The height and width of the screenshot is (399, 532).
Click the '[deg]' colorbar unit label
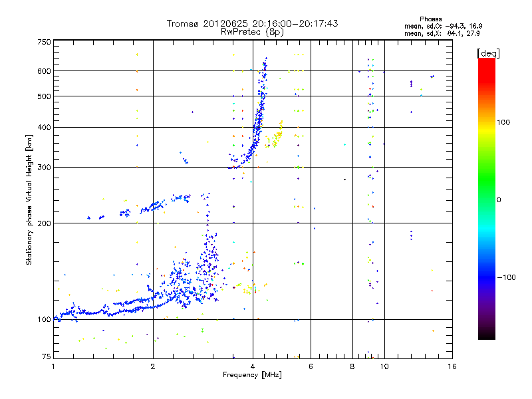[x=488, y=53]
